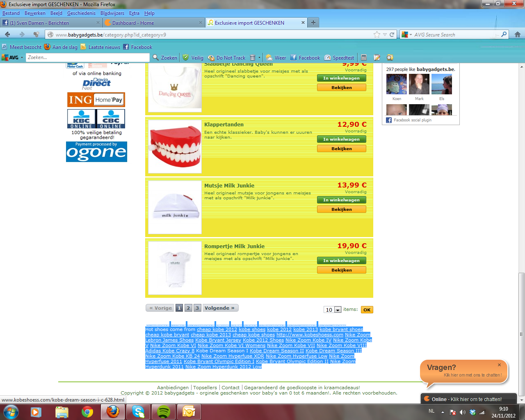The width and height of the screenshot is (525, 420).
Task: Open the Action Center flag tray icon
Action: coord(453,412)
